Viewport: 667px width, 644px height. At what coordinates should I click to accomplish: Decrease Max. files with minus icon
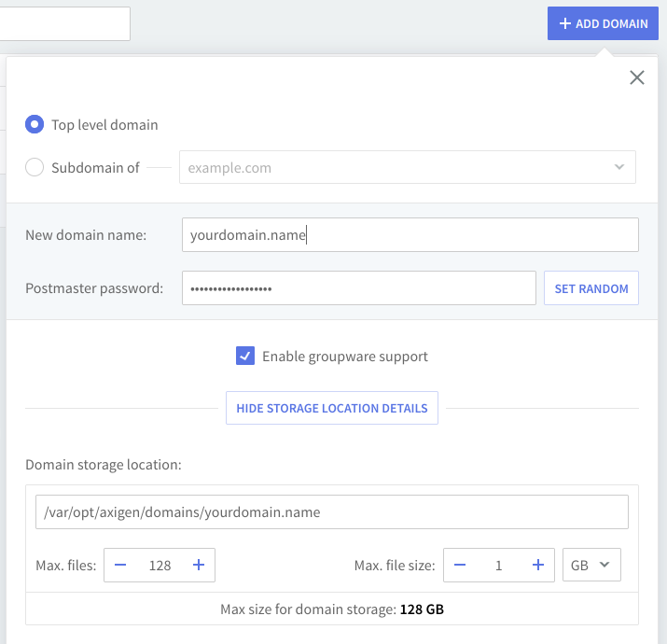click(x=122, y=565)
